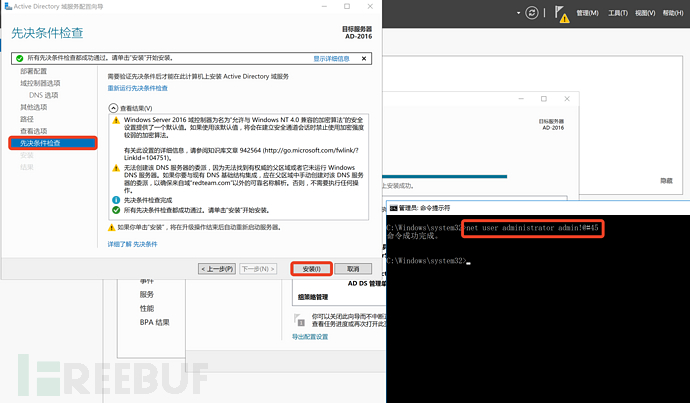Image resolution: width=690 pixels, height=403 pixels.
Task: Open the 视图(V) menu
Action: pos(645,13)
